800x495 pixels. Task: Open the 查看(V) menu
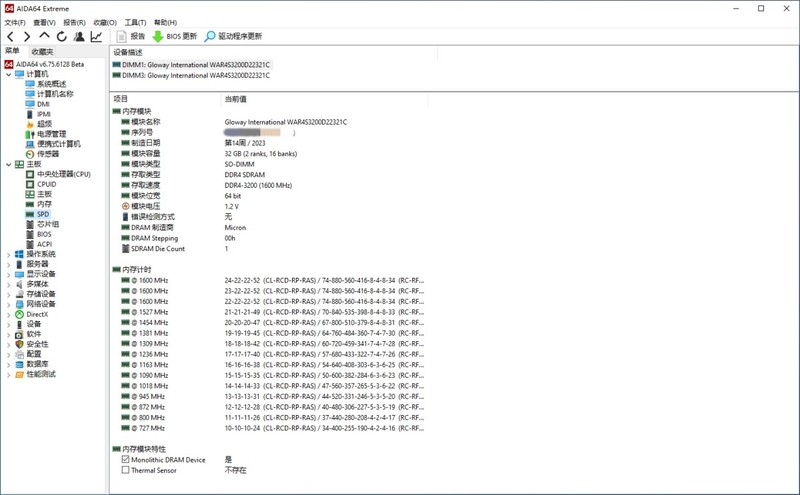(44, 22)
